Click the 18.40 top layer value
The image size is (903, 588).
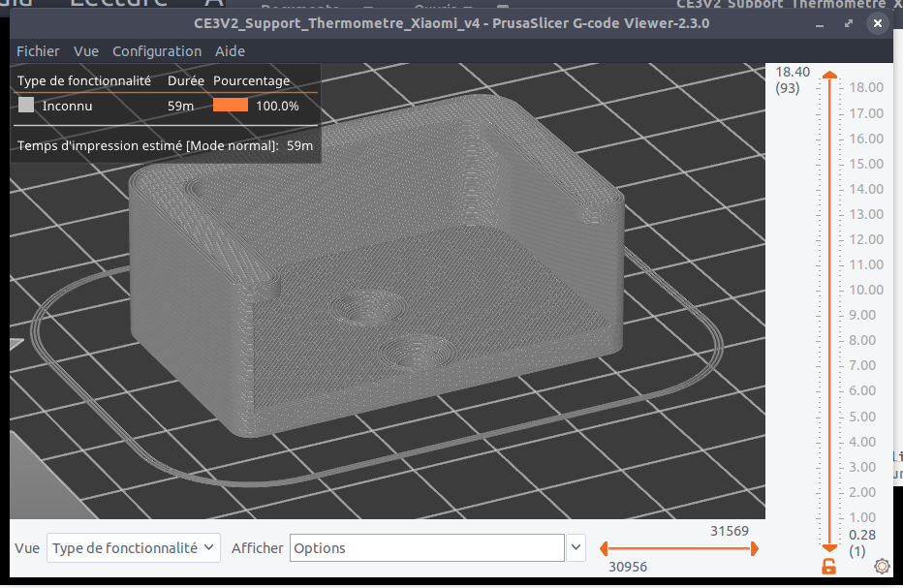tap(793, 72)
